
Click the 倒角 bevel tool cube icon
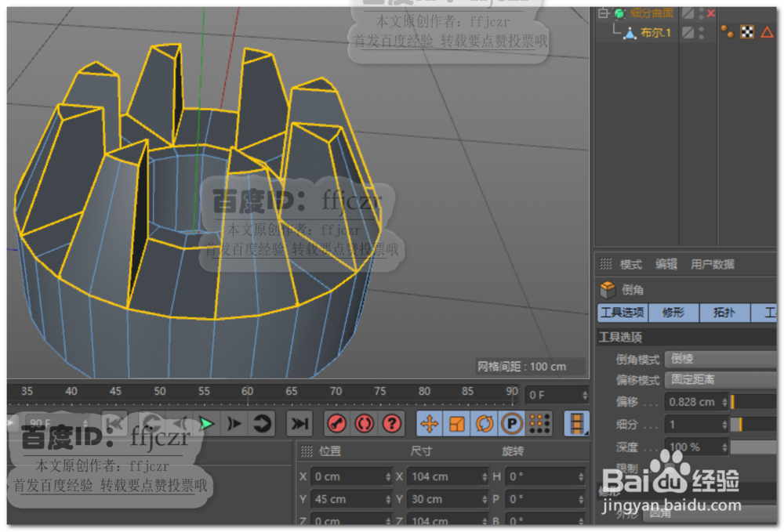(608, 289)
